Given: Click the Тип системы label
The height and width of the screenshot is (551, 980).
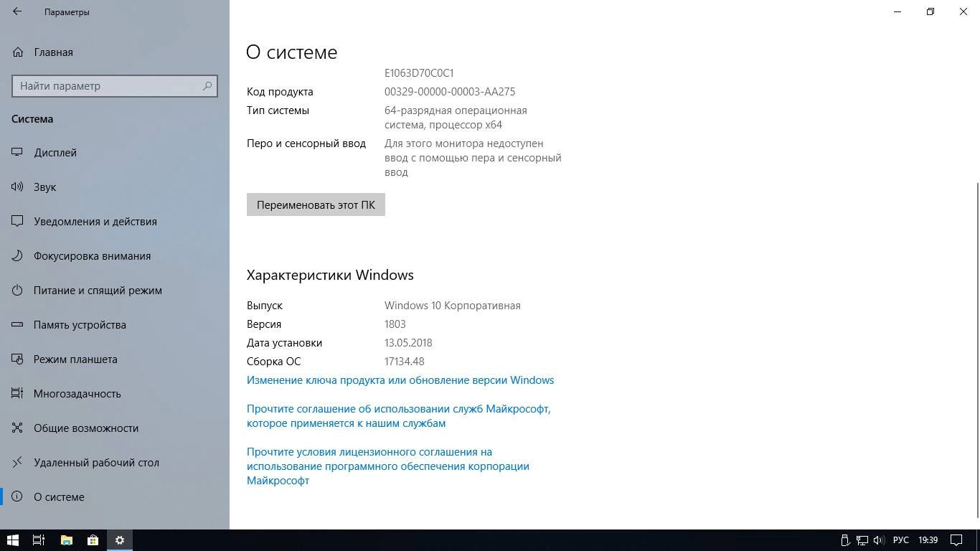Looking at the screenshot, I should [278, 110].
